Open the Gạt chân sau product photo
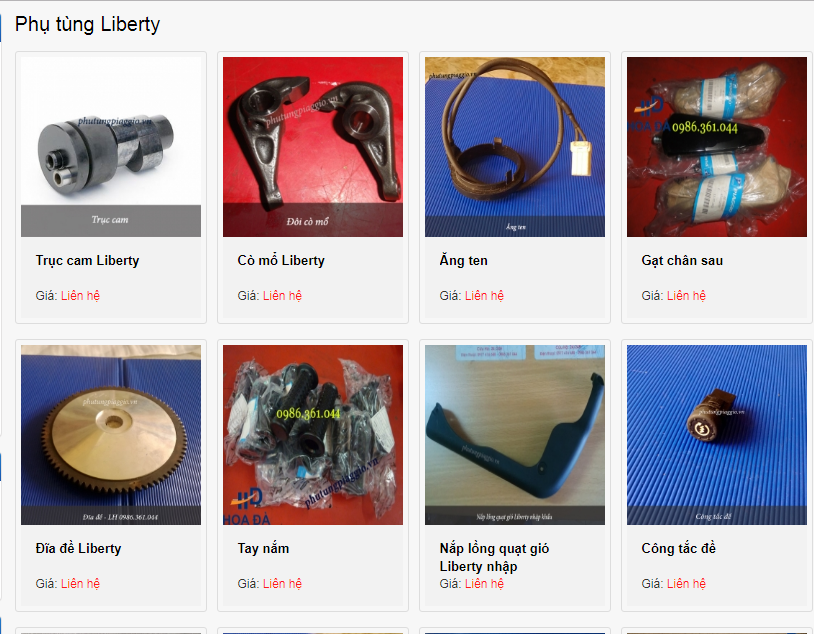This screenshot has height=634, width=814. [x=716, y=146]
